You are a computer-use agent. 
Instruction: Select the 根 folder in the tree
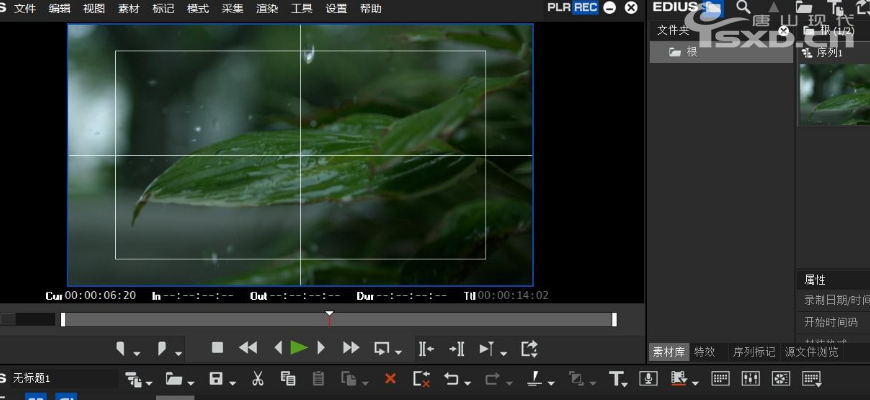692,51
